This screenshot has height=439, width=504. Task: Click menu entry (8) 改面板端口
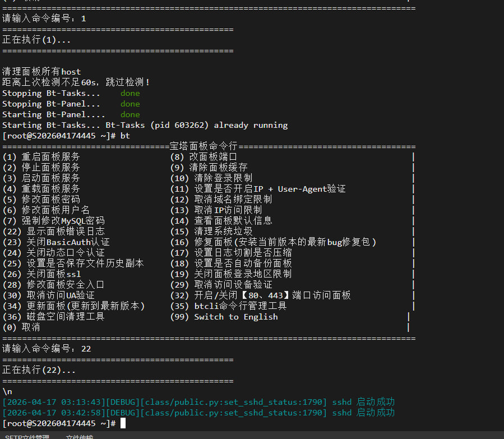click(204, 157)
